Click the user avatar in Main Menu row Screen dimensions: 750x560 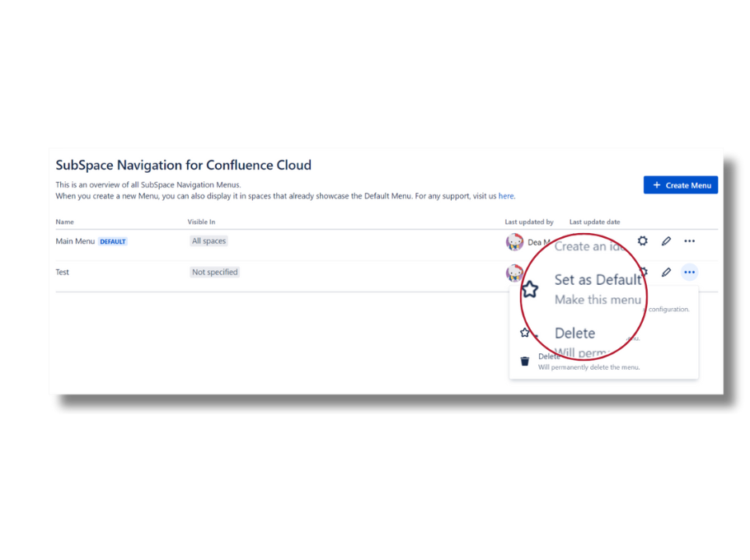click(x=514, y=242)
